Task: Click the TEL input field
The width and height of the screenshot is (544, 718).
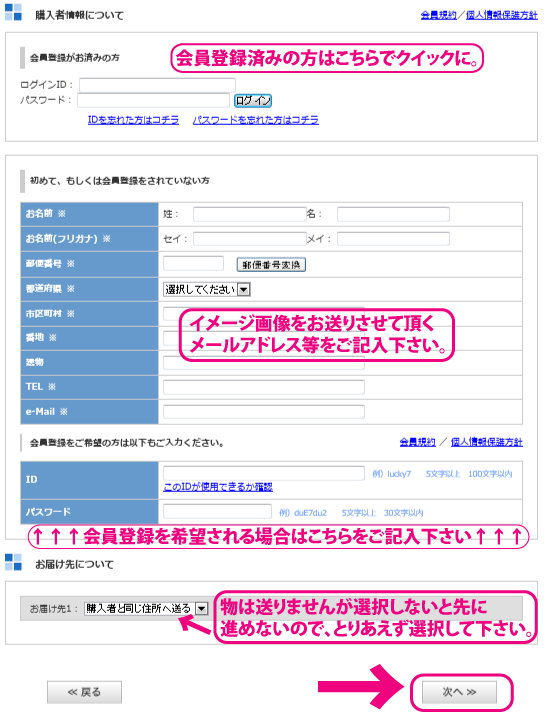Action: point(264,387)
